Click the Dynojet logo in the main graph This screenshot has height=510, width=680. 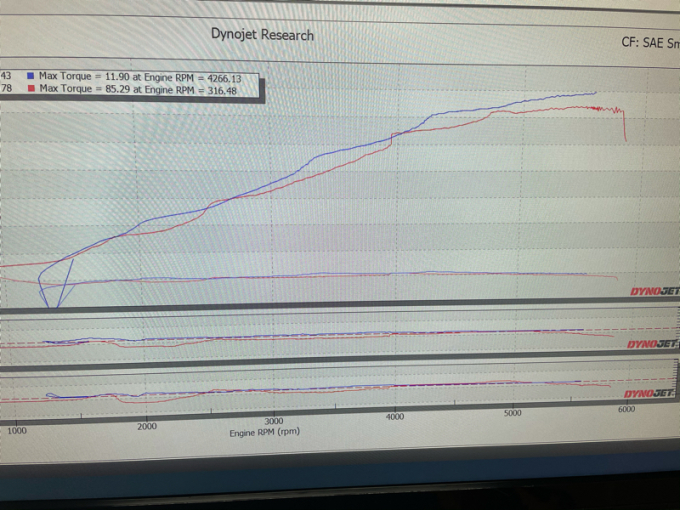coord(654,291)
